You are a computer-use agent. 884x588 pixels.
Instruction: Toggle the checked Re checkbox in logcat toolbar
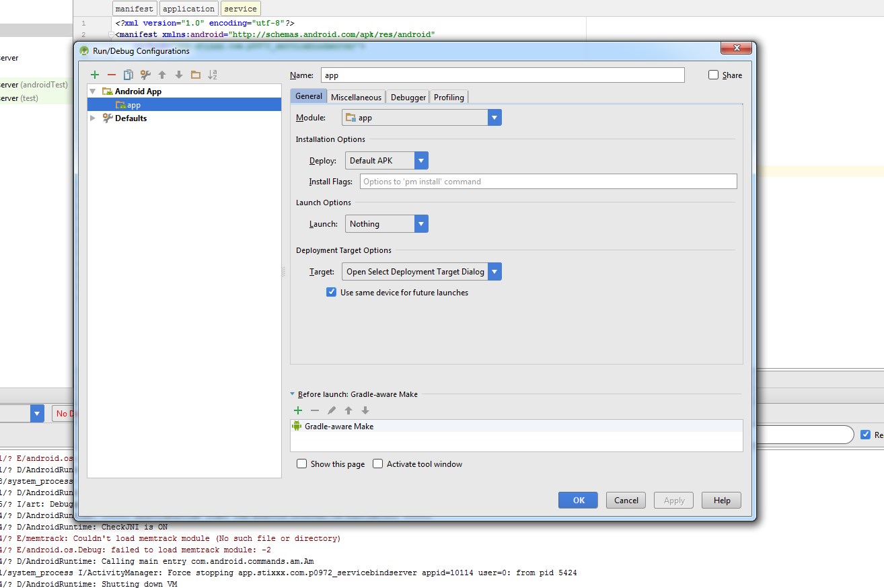(x=866, y=435)
